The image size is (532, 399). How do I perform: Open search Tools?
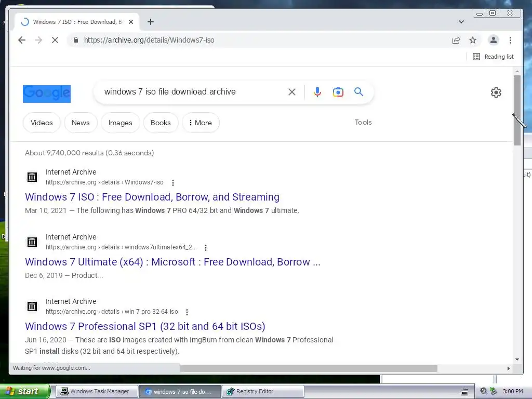click(x=363, y=122)
